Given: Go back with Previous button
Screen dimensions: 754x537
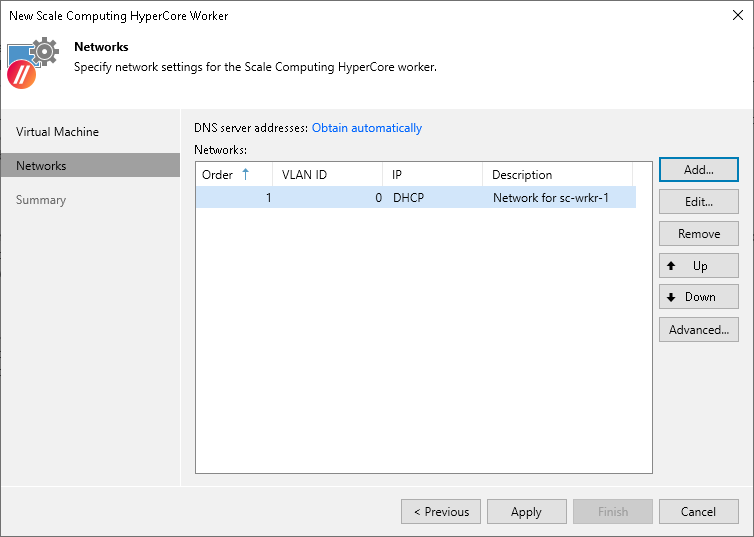Looking at the screenshot, I should click(x=440, y=512).
